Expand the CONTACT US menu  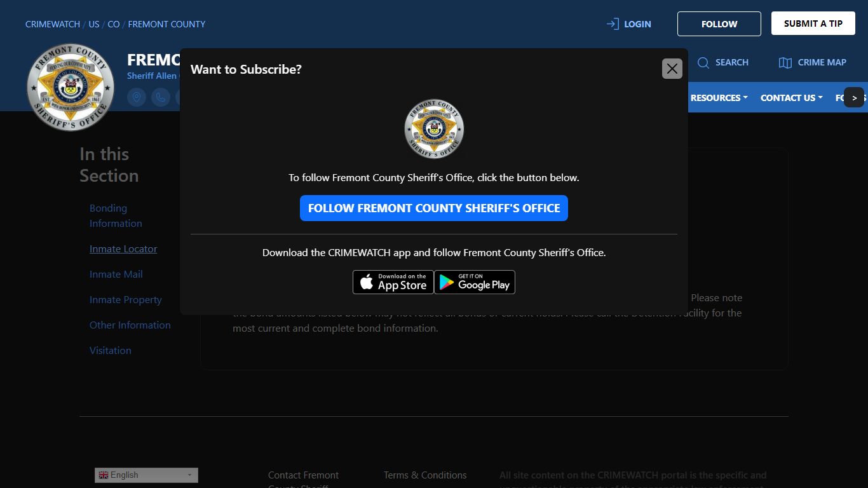[792, 98]
